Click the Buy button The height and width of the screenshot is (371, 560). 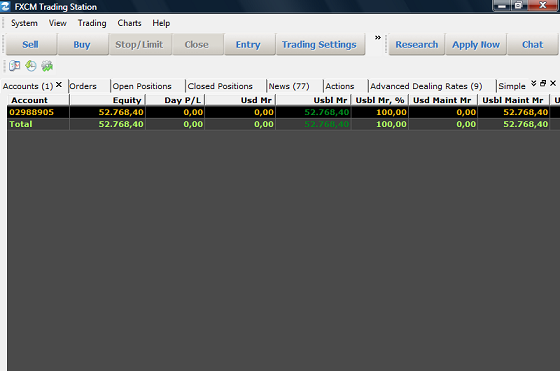(82, 44)
